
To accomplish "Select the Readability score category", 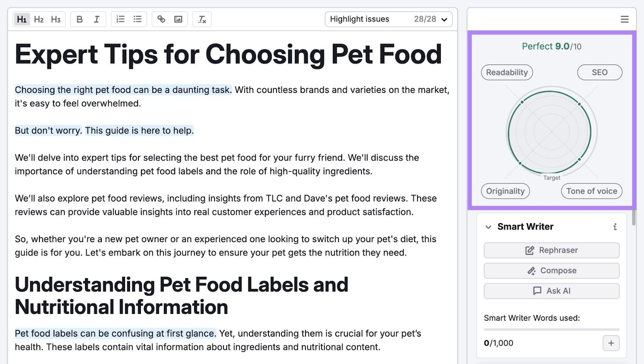I will [x=507, y=72].
